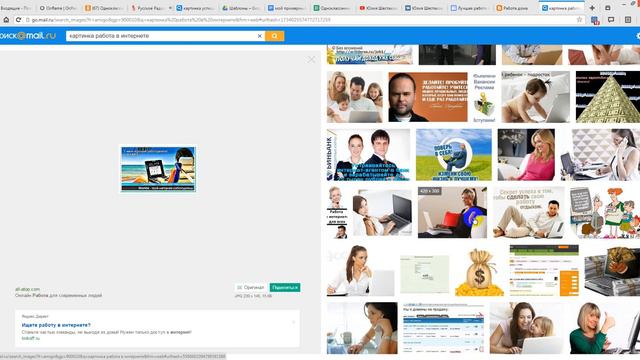The image size is (640, 360).
Task: Switch to the OnRate tab
Action: point(58,8)
